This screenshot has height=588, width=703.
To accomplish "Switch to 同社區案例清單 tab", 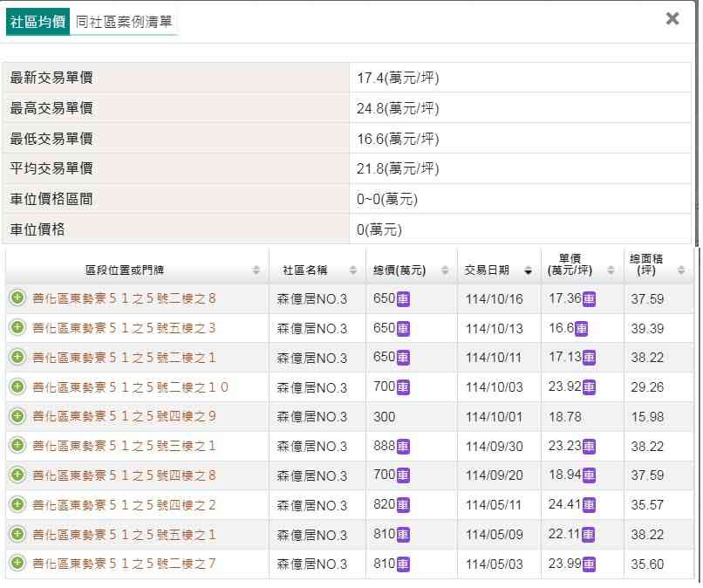I will 123,22.
